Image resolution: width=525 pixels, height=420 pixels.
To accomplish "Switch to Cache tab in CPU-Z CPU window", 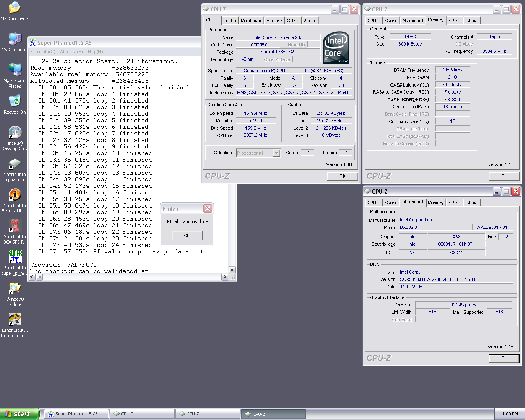I will click(x=230, y=21).
